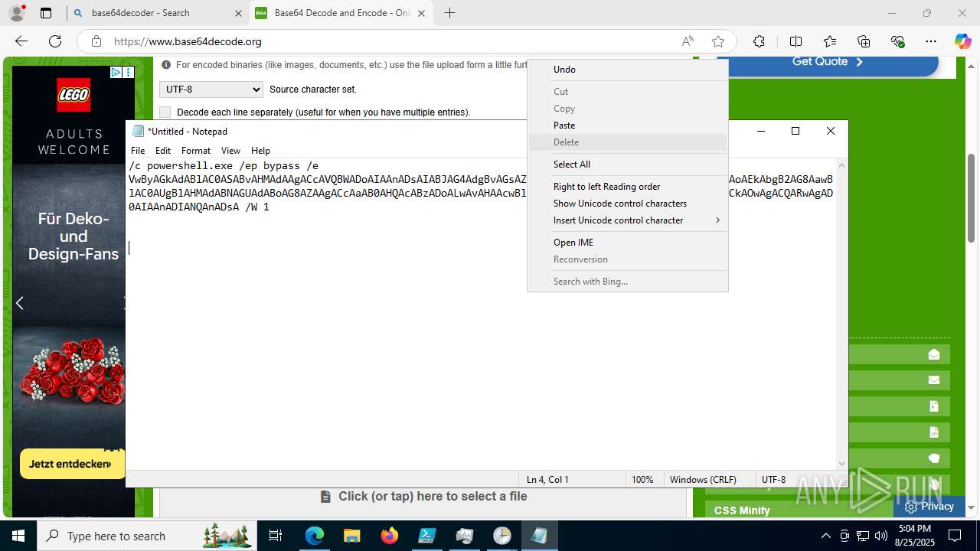Open PowerShell from the taskbar
Image resolution: width=980 pixels, height=551 pixels.
tap(427, 536)
